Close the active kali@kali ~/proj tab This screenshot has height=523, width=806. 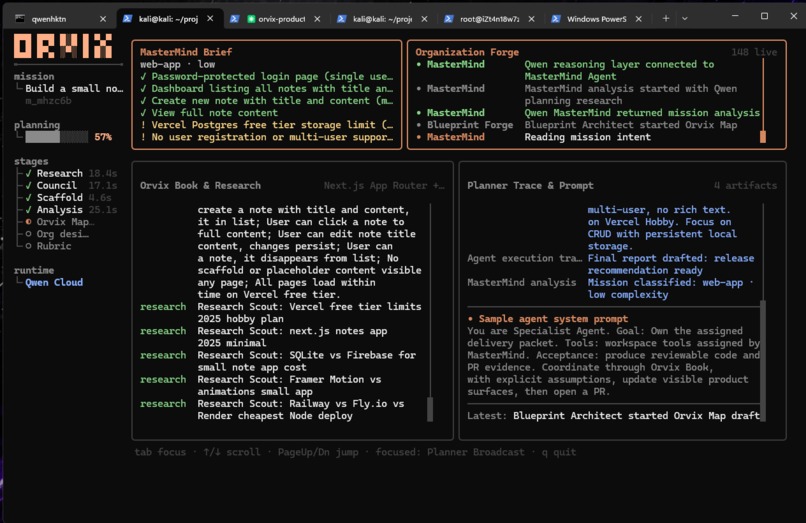[x=210, y=19]
